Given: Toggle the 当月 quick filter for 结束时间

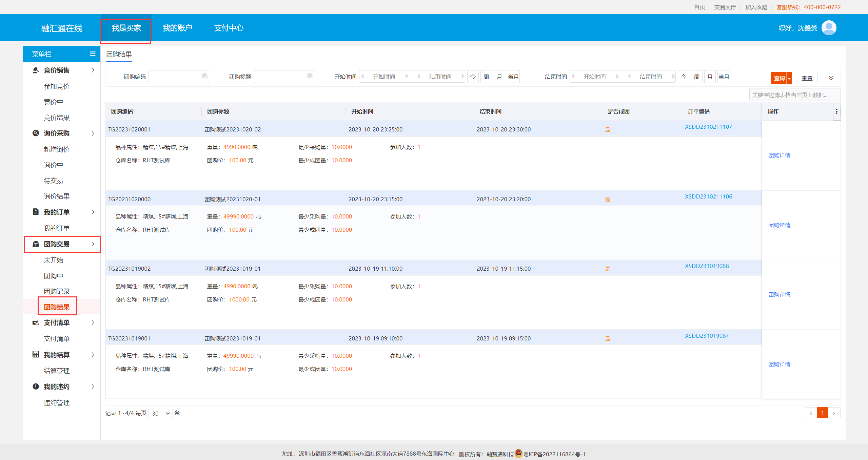Looking at the screenshot, I should (x=724, y=77).
